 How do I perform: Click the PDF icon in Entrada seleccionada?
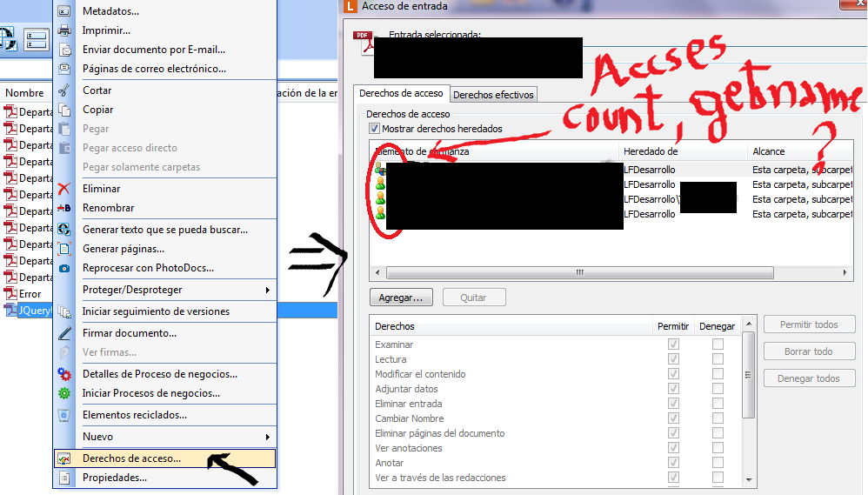click(364, 43)
